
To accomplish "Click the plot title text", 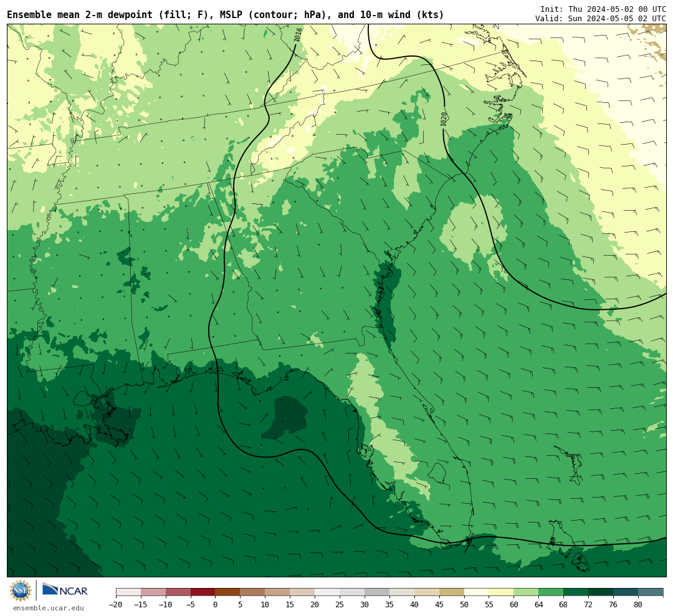I will [226, 14].
